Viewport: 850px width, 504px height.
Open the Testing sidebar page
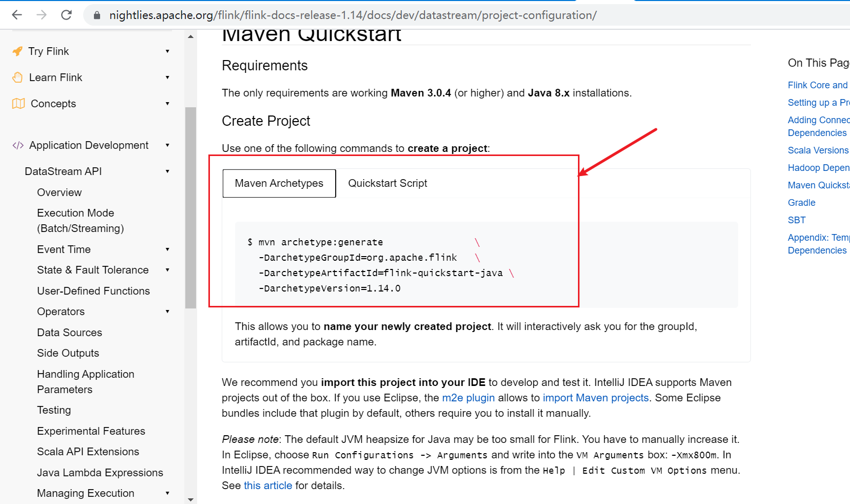54,410
